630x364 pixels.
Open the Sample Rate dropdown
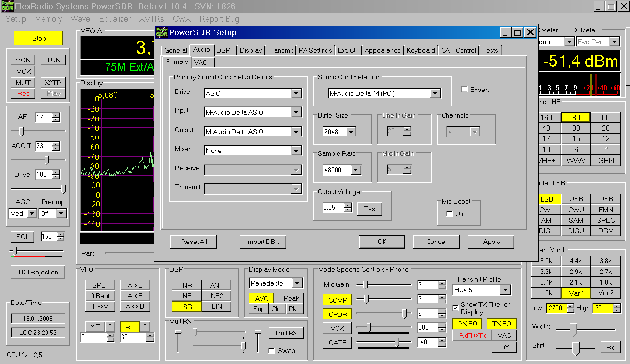point(355,170)
